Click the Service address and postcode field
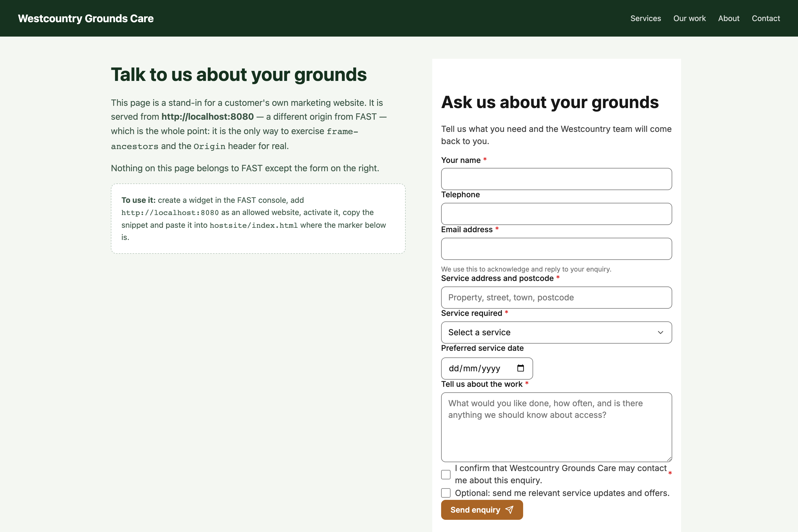 tap(556, 298)
